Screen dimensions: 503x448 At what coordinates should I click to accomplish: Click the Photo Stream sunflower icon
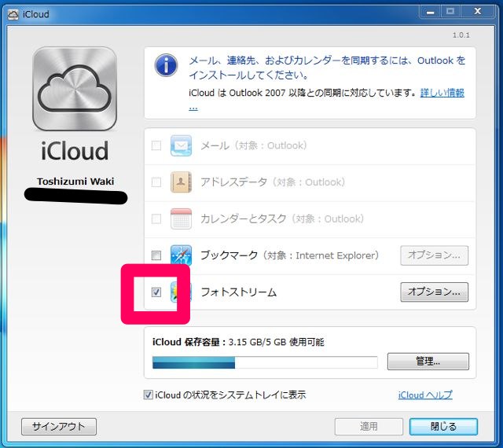click(181, 292)
